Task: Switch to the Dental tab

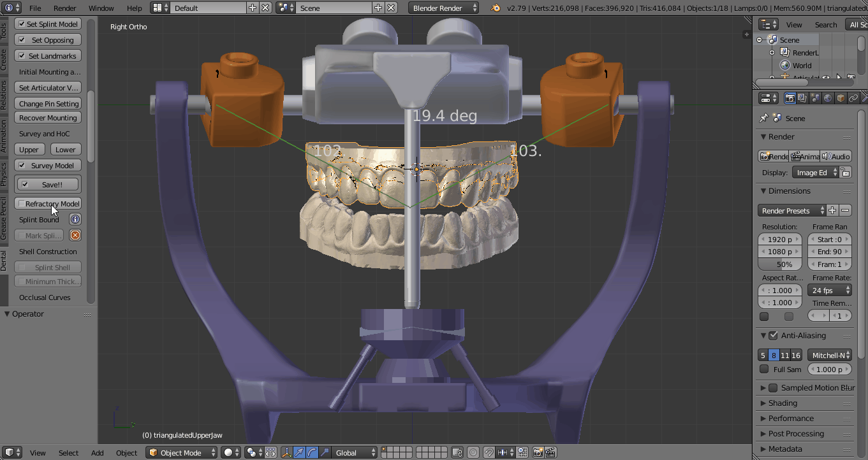Action: click(4, 261)
